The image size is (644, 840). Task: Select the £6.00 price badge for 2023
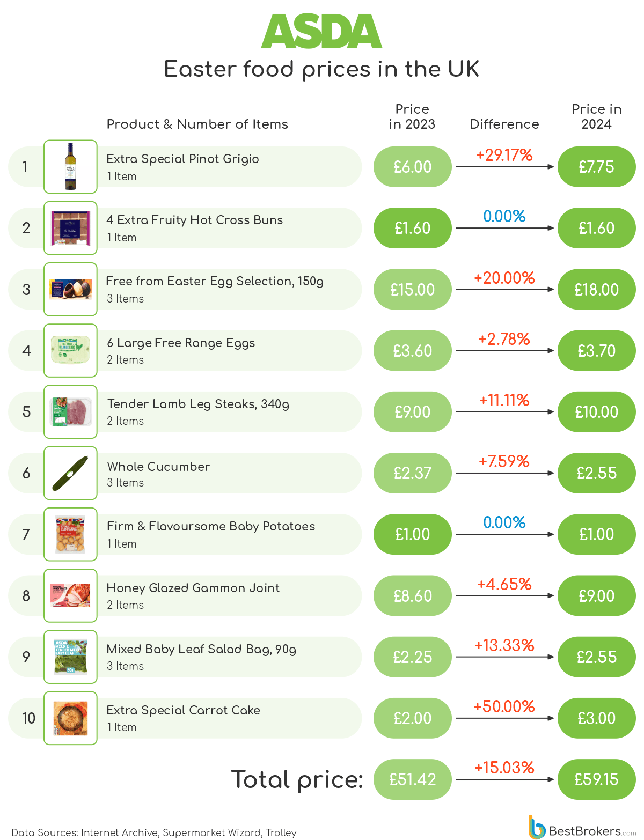(413, 167)
